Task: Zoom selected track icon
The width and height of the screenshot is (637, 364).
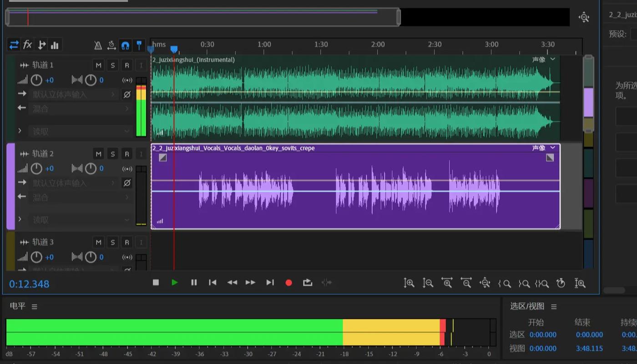Action: pos(580,283)
